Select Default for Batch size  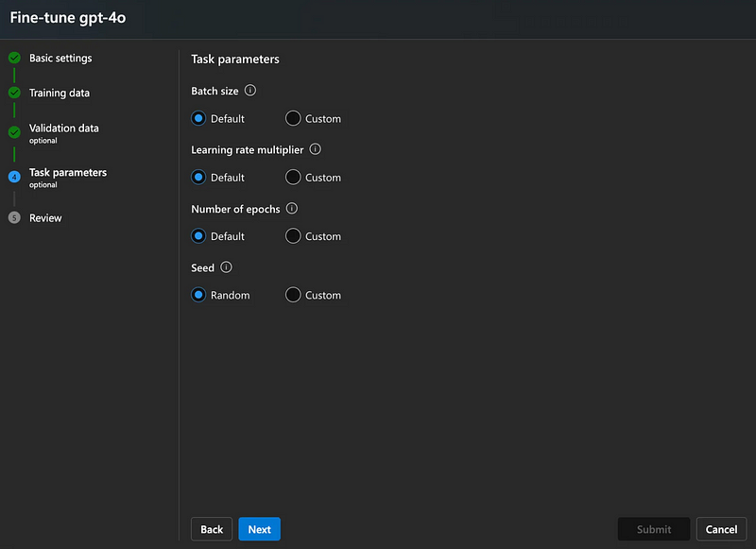[x=198, y=118]
